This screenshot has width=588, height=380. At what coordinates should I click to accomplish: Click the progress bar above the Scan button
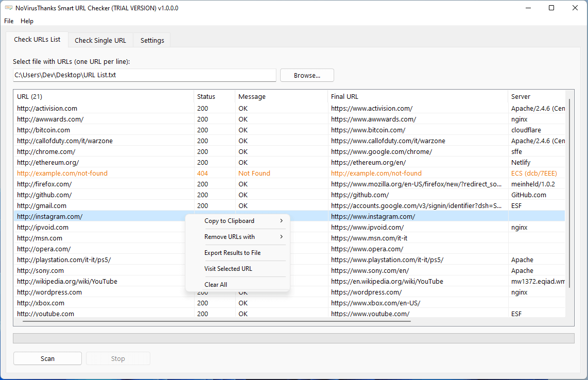coord(293,338)
